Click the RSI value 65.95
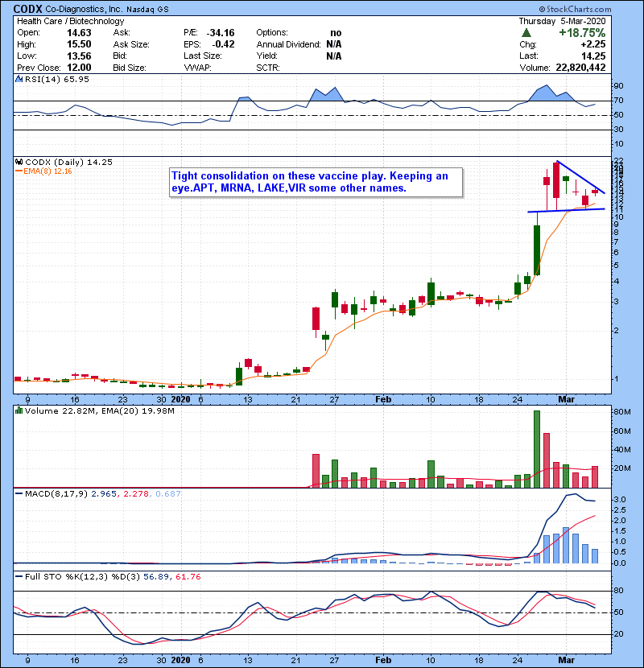 76,79
